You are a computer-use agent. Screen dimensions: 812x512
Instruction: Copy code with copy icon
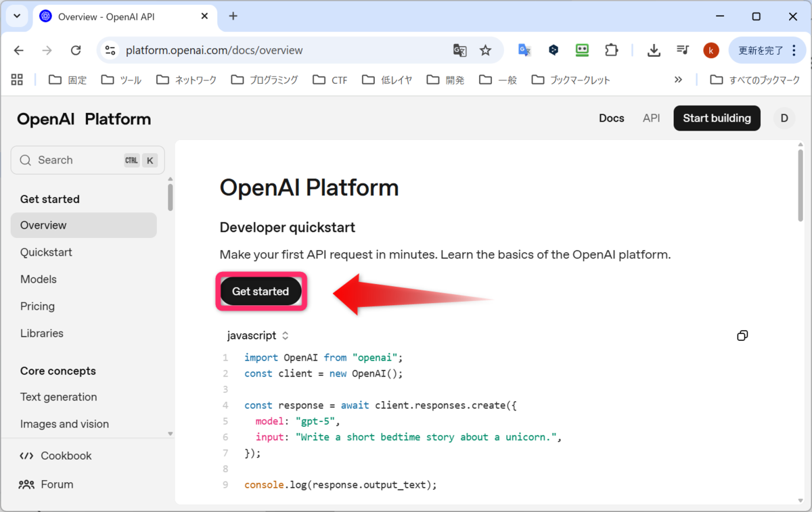click(x=742, y=335)
